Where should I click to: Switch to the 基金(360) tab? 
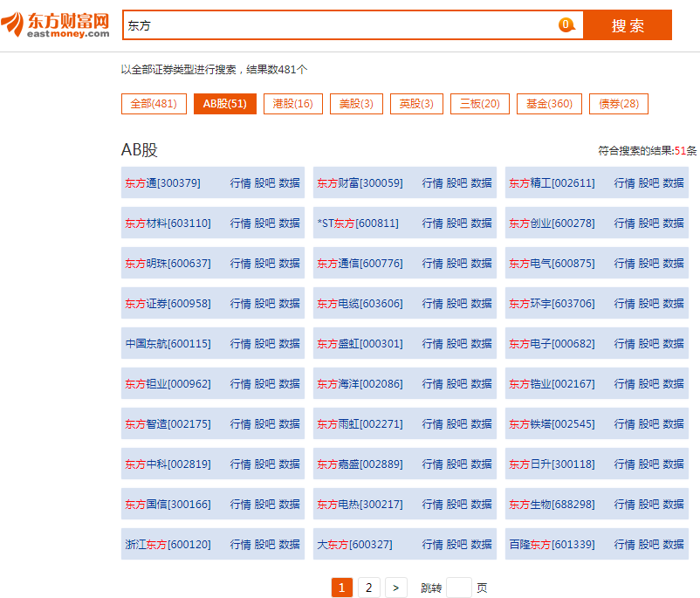[549, 104]
